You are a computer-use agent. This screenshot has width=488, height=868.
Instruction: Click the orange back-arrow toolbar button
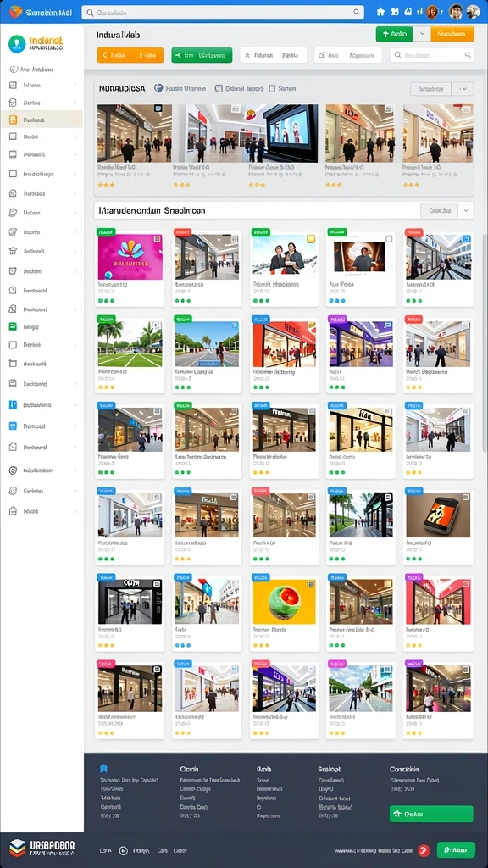(x=130, y=55)
